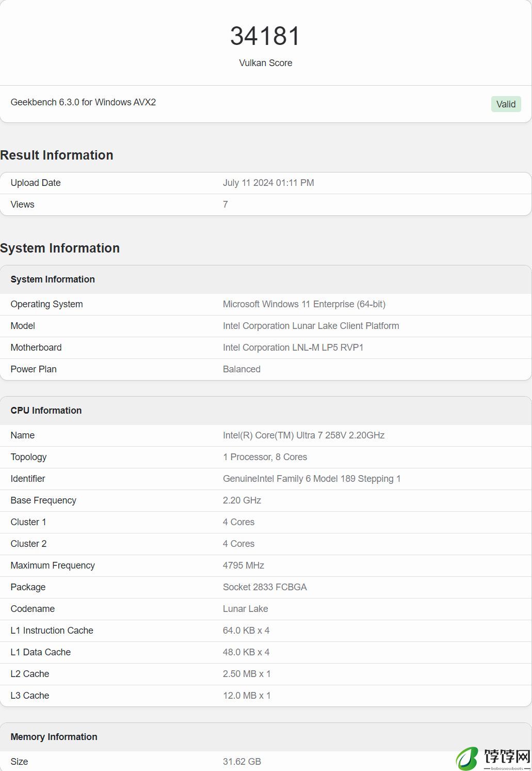532x771 pixels.
Task: Click the 4795 MHz maximum frequency value
Action: point(244,565)
